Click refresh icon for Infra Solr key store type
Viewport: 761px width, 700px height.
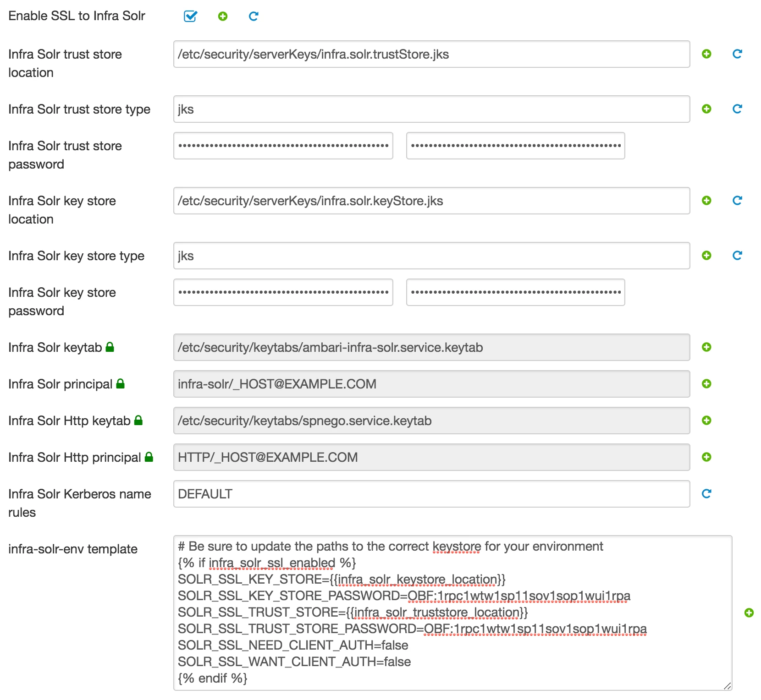[737, 256]
